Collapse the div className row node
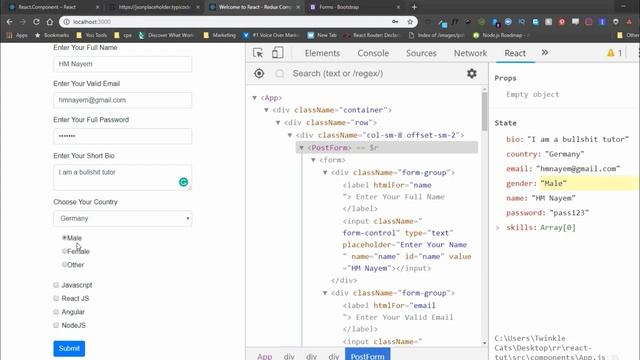 pyautogui.click(x=278, y=122)
